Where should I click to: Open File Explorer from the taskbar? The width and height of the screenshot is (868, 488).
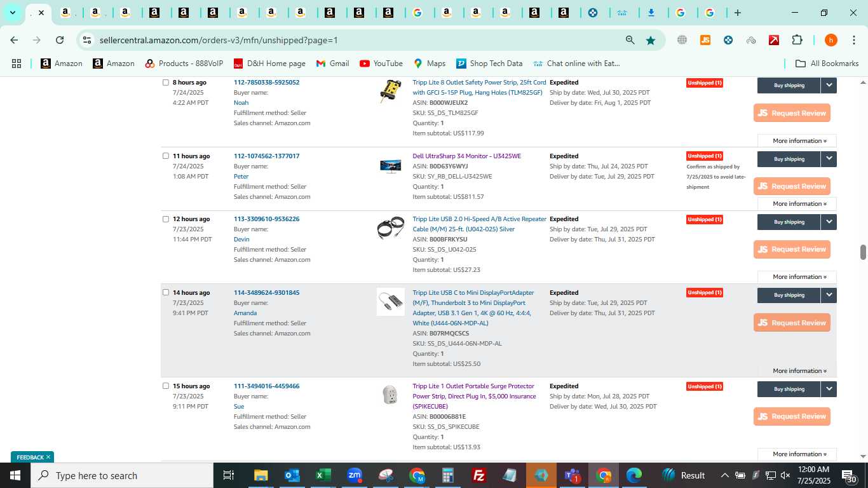point(261,475)
